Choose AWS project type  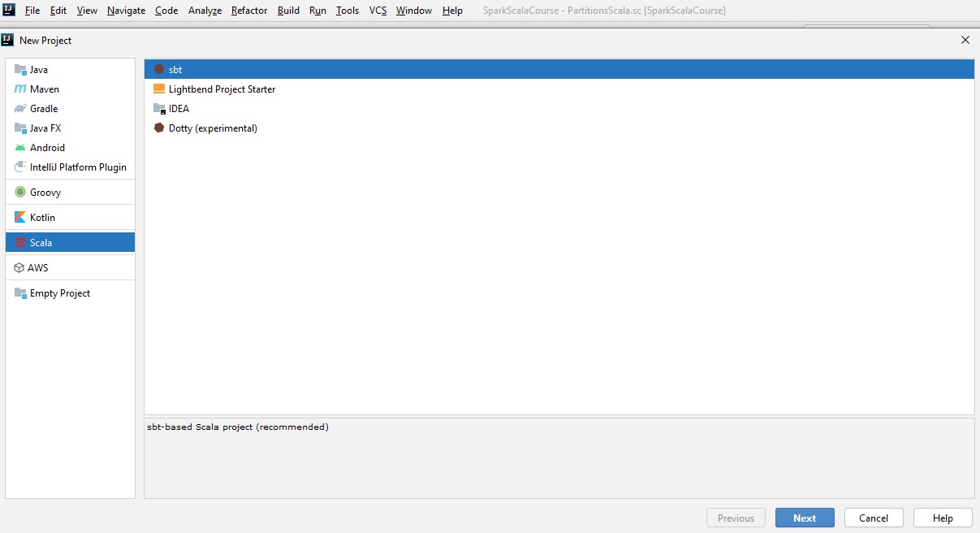[x=70, y=268]
